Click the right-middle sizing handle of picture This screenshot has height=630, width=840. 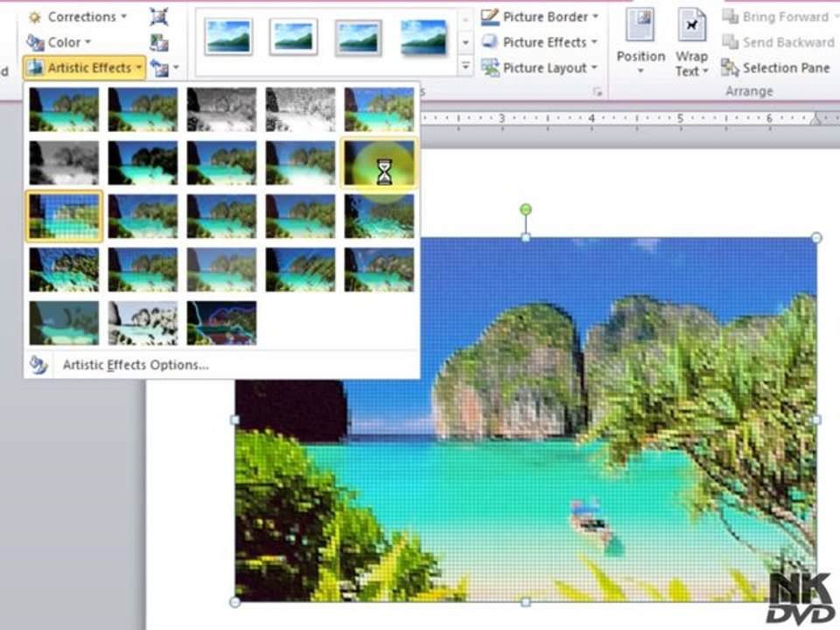click(815, 419)
